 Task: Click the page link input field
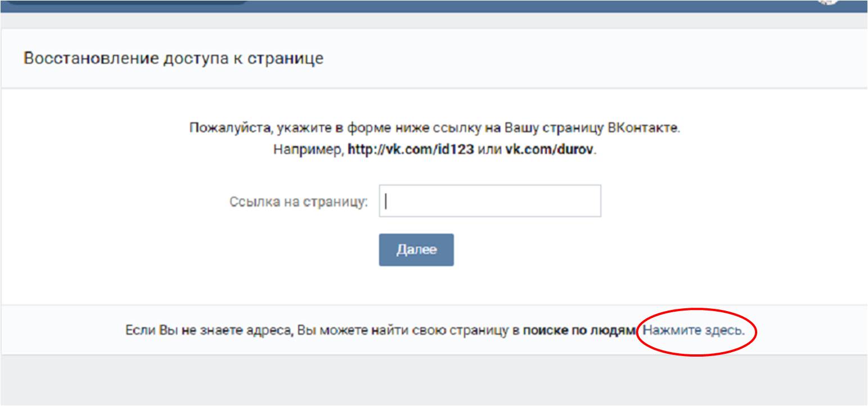[490, 201]
